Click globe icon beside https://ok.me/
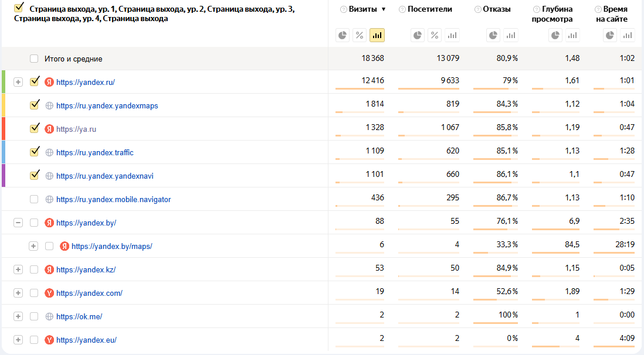Viewport: 644px width, 355px height. pyautogui.click(x=49, y=316)
